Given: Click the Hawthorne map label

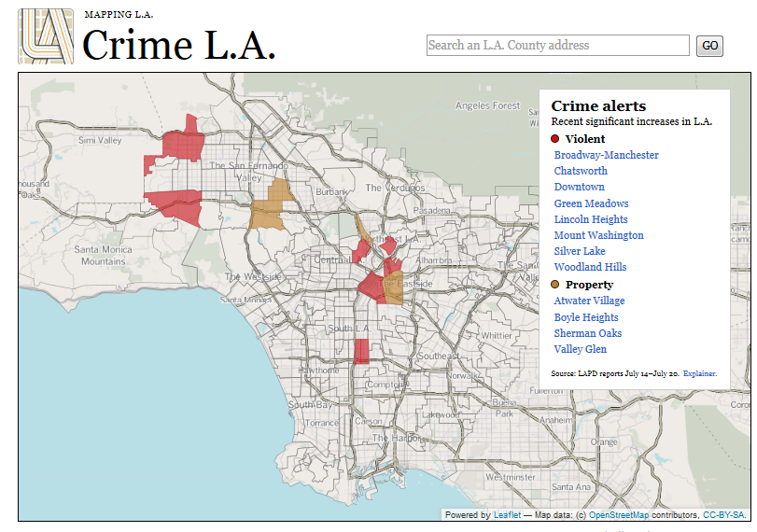Looking at the screenshot, I should 318,371.
